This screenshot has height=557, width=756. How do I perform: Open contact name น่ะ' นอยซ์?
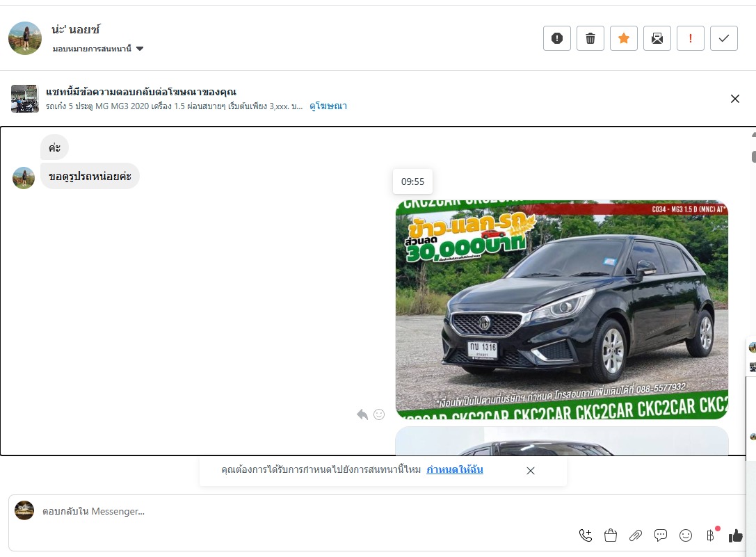(76, 29)
